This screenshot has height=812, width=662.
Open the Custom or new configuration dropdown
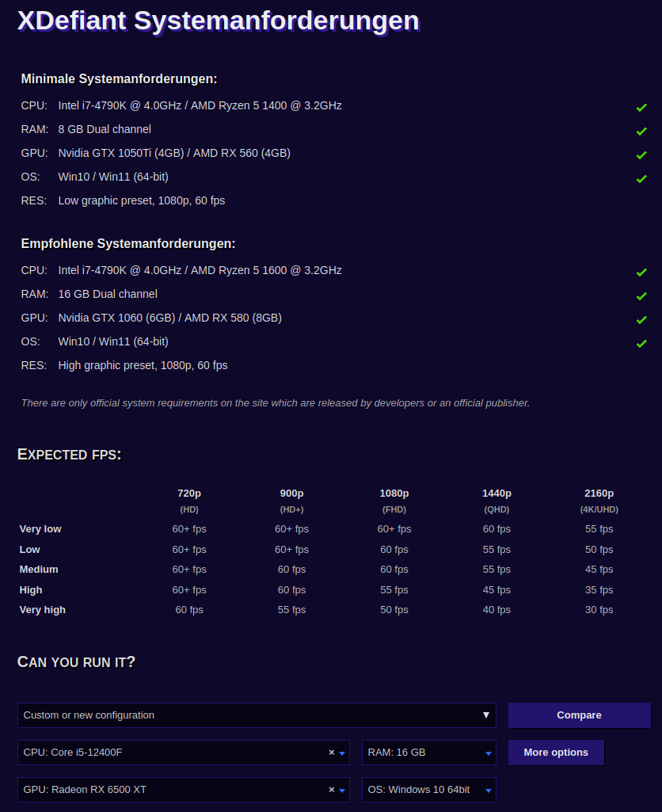click(x=487, y=715)
